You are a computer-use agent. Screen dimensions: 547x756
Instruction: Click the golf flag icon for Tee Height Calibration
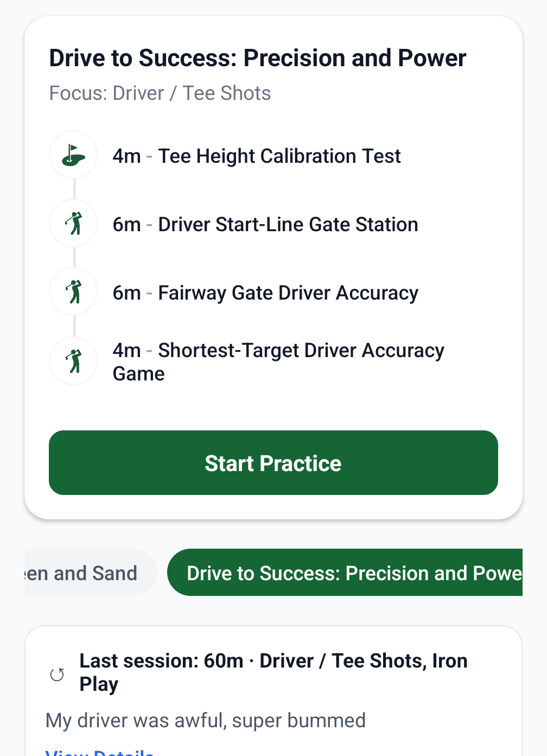(73, 155)
